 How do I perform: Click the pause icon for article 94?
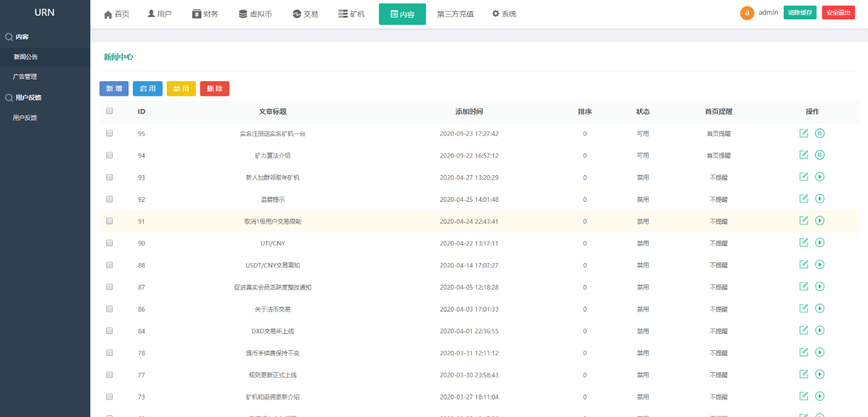pyautogui.click(x=819, y=155)
